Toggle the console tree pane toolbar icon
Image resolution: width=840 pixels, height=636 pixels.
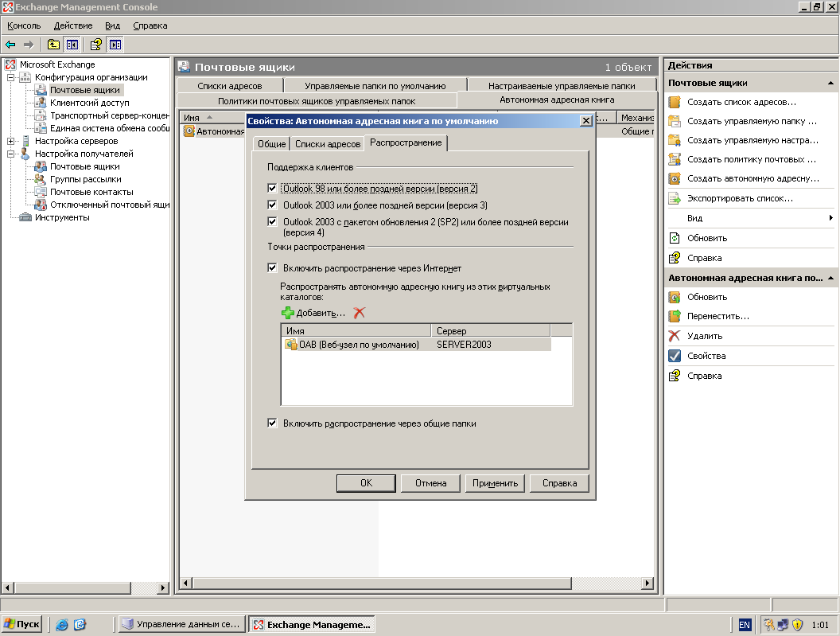coord(72,45)
